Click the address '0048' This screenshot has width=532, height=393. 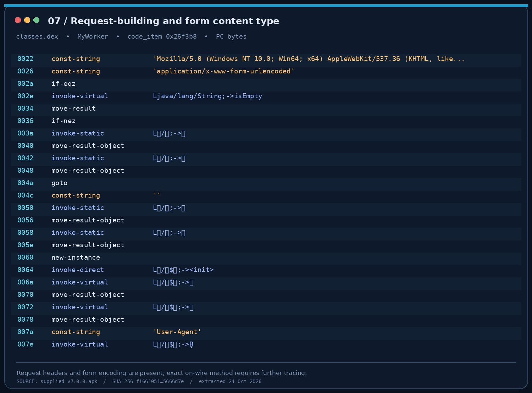(26, 171)
